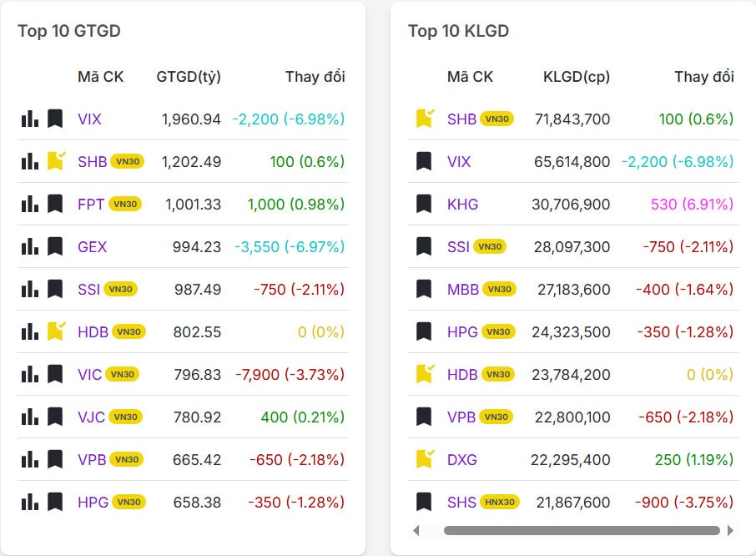Click the chart icon beside GEX

coord(30,246)
